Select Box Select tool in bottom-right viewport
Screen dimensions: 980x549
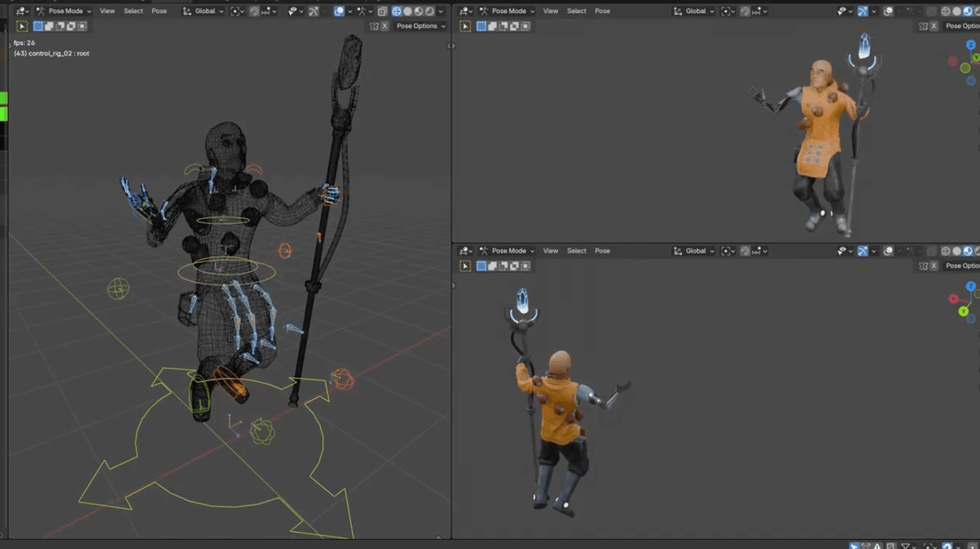[x=465, y=266]
